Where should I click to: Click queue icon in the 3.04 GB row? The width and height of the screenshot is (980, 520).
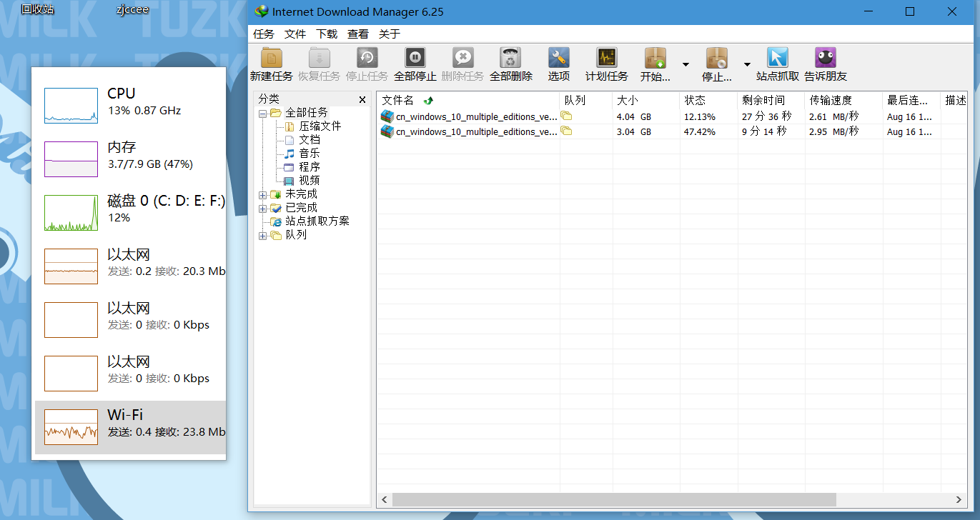566,131
